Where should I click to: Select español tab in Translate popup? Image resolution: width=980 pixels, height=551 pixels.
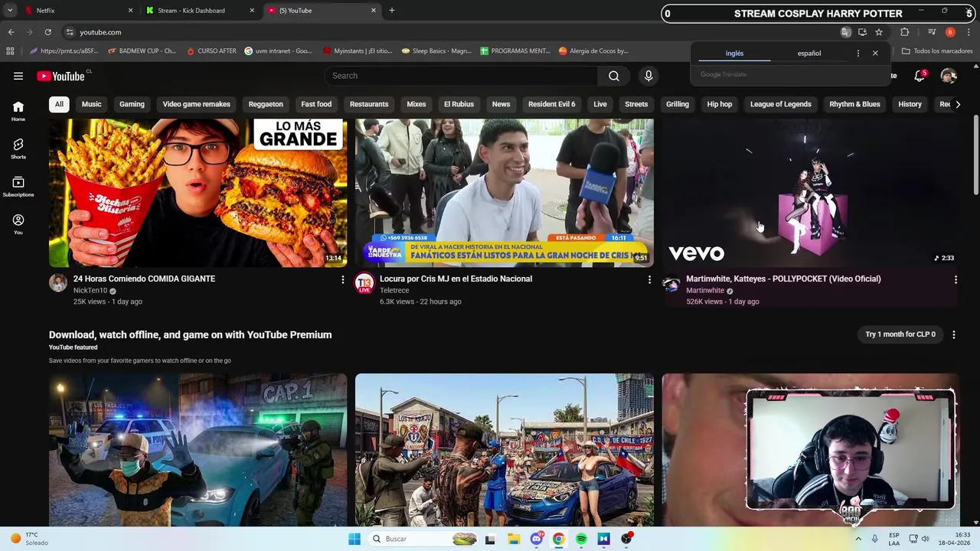tap(809, 54)
